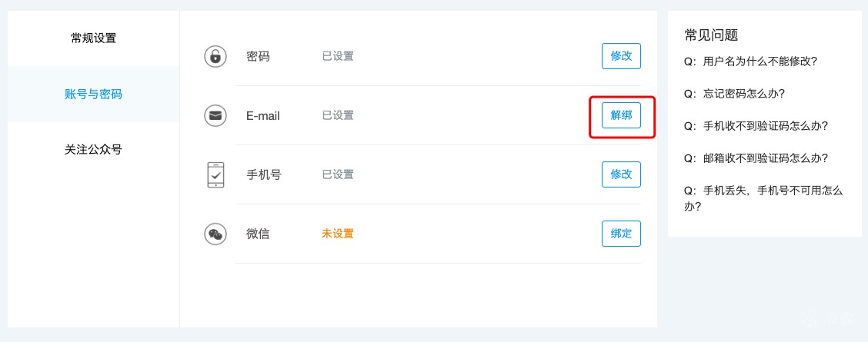Switch to the 关注公众号 tab
The image size is (868, 342).
pyautogui.click(x=94, y=149)
